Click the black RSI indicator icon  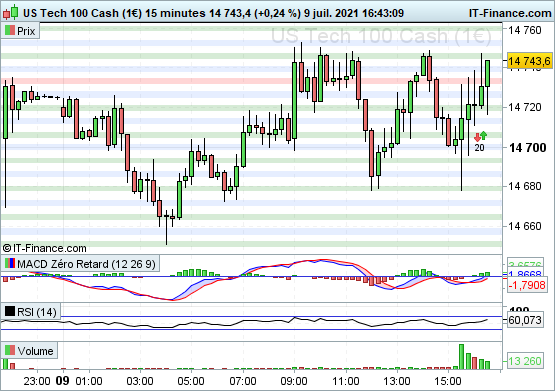point(10,312)
